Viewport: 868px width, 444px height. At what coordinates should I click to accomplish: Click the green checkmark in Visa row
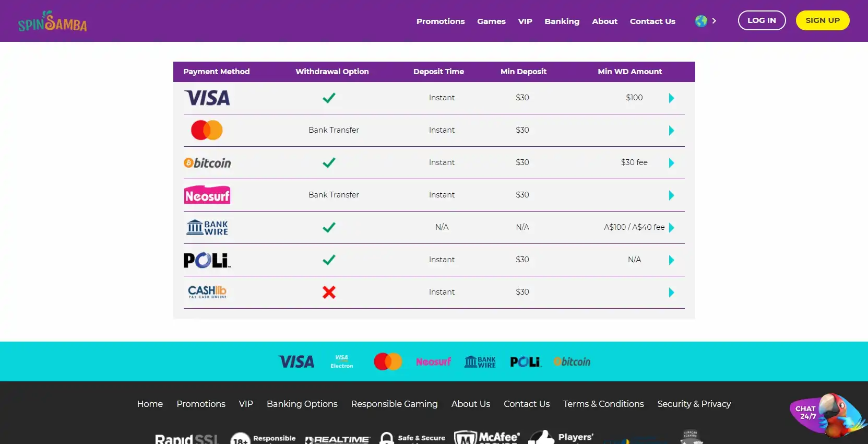tap(329, 98)
